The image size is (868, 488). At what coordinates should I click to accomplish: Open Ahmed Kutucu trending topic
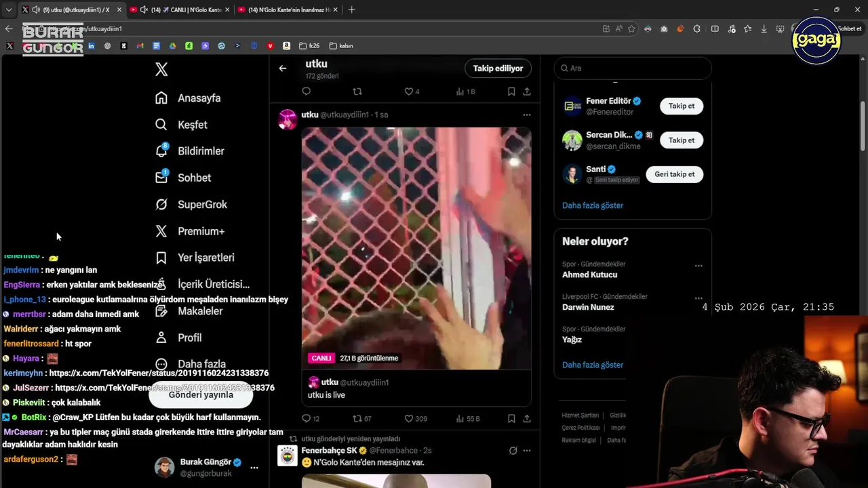[589, 274]
